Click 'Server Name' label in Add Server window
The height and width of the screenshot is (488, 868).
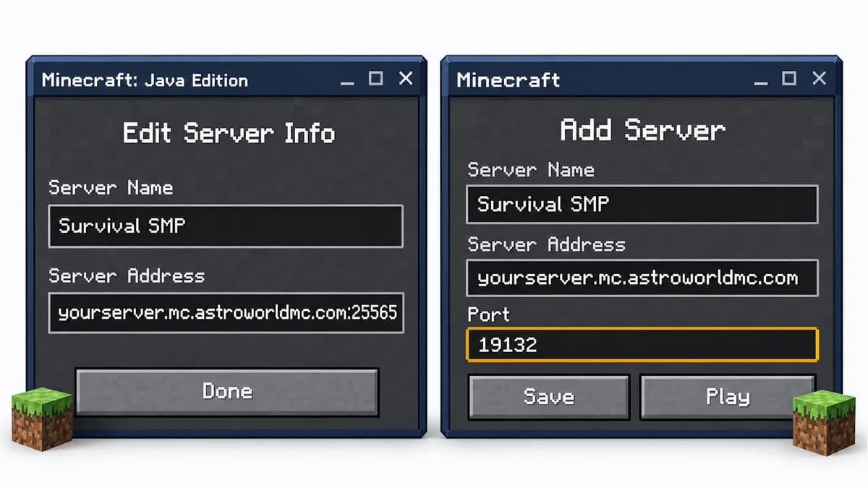pos(531,170)
